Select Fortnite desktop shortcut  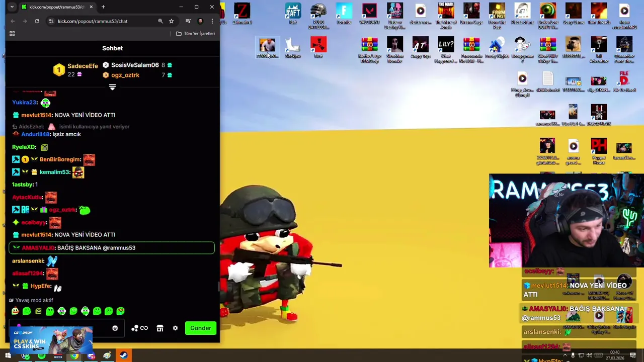(x=344, y=14)
